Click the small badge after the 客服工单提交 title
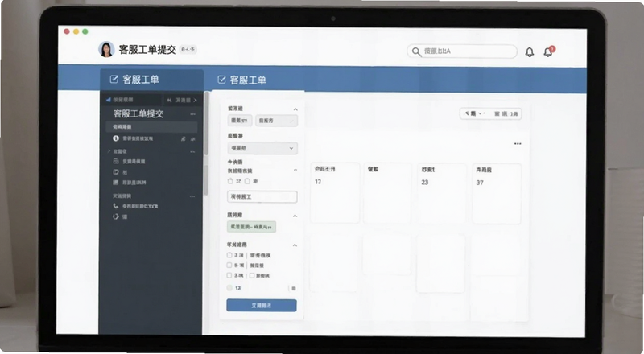Image resolution: width=644 pixels, height=354 pixels. tap(188, 50)
